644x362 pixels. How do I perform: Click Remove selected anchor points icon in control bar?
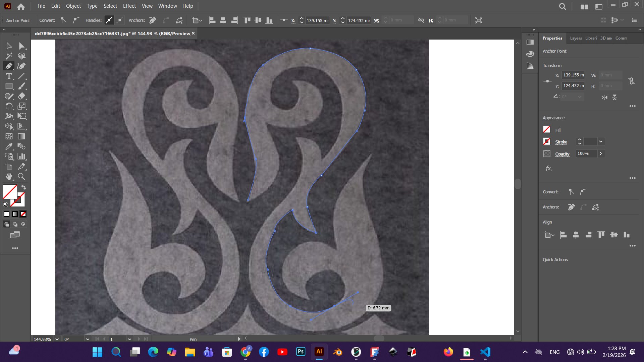[x=153, y=20]
